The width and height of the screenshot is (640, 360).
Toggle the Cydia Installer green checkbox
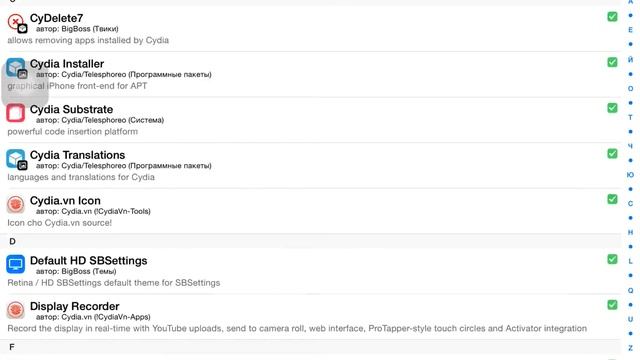tap(612, 62)
